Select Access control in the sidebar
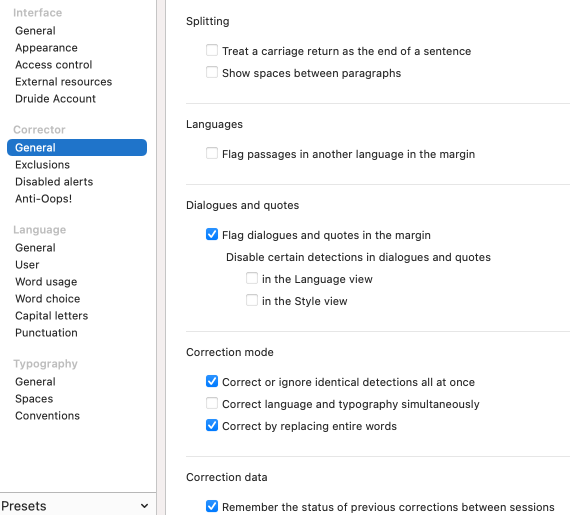This screenshot has width=570, height=515. tap(53, 65)
